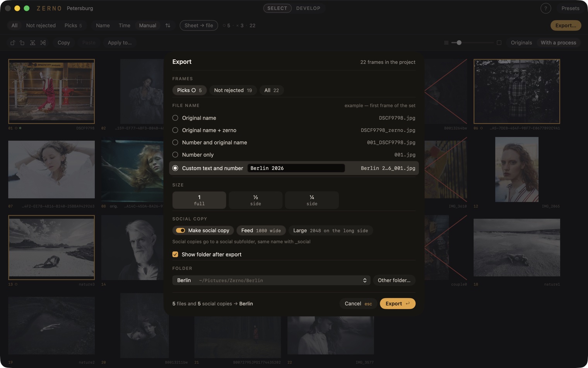The height and width of the screenshot is (368, 588).
Task: Choose the ¼ side size option
Action: click(312, 200)
